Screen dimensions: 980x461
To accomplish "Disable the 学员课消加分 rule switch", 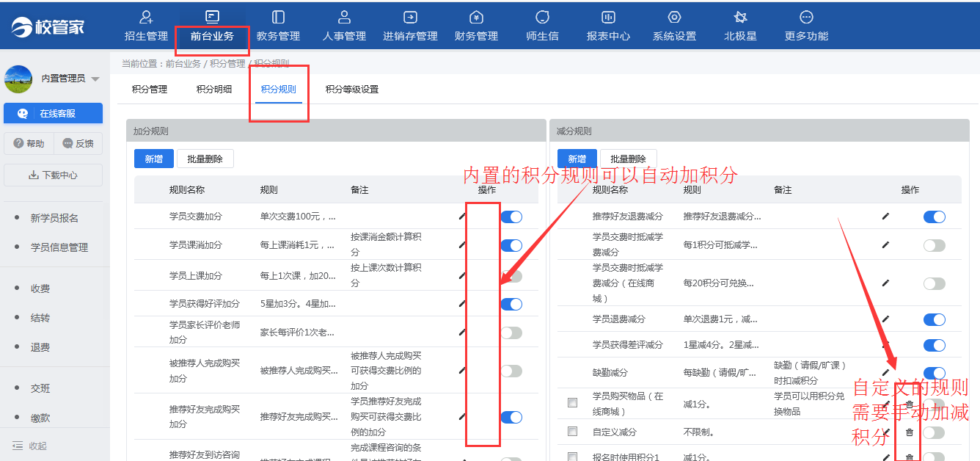I will point(511,245).
